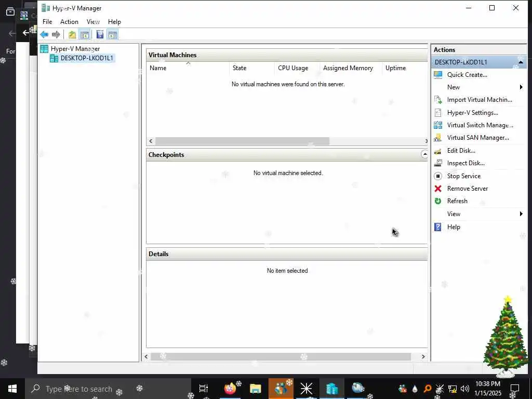
Task: Click the red X Remove Server icon
Action: point(438,189)
